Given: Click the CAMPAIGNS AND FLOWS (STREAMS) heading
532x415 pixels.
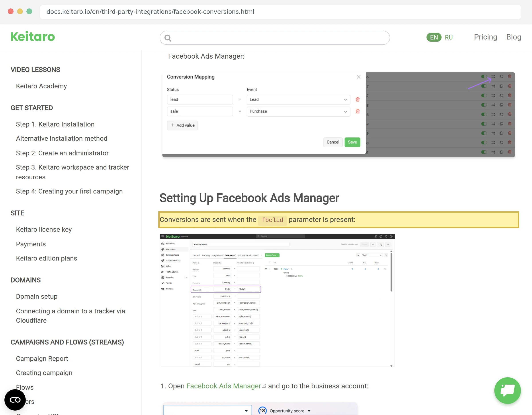Looking at the screenshot, I should pos(67,342).
